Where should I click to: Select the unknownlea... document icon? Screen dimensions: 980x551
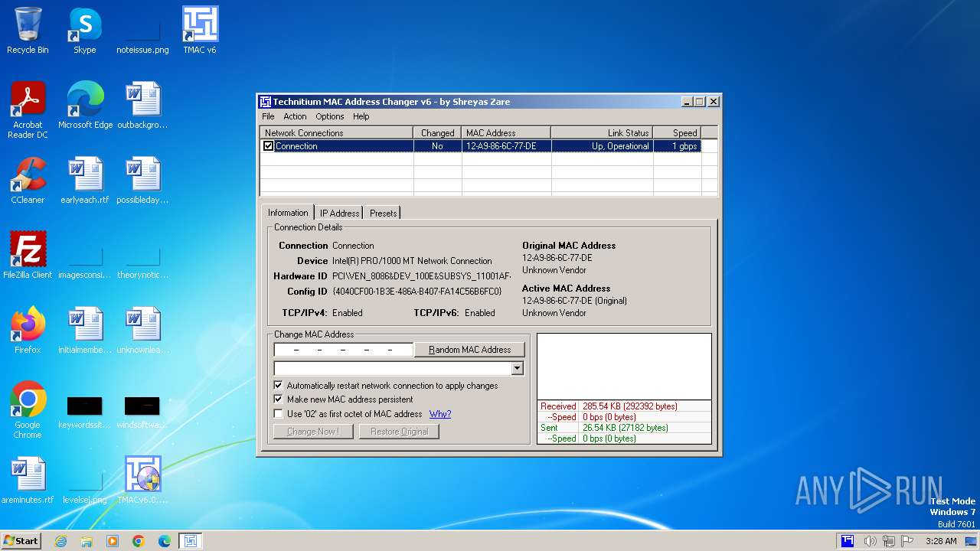coord(142,331)
